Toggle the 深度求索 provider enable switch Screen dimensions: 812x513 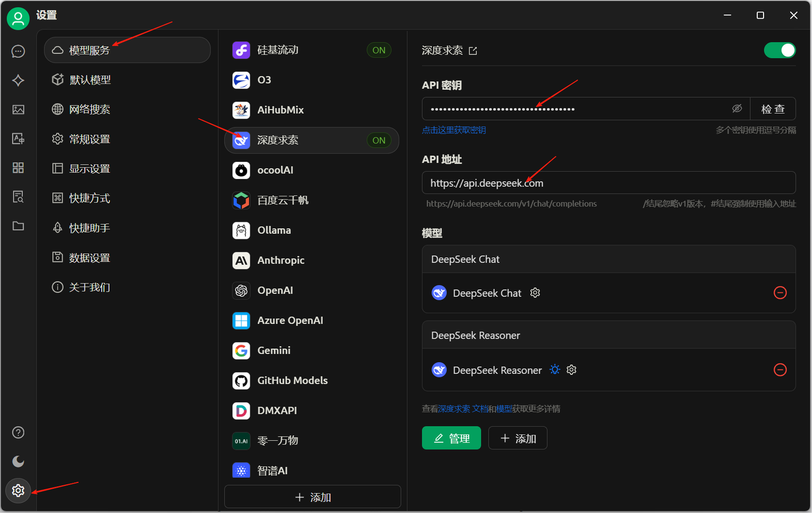pos(780,50)
